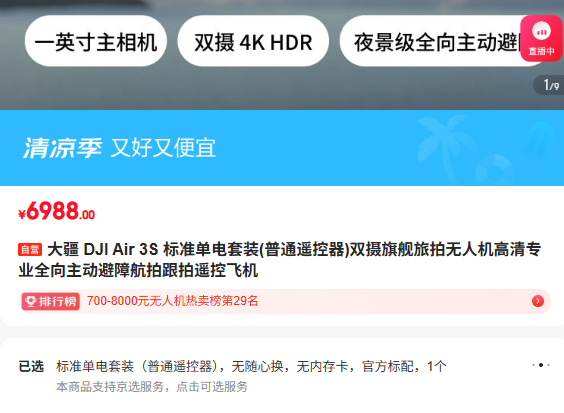Click the ¥6988.00 price

pos(56,211)
